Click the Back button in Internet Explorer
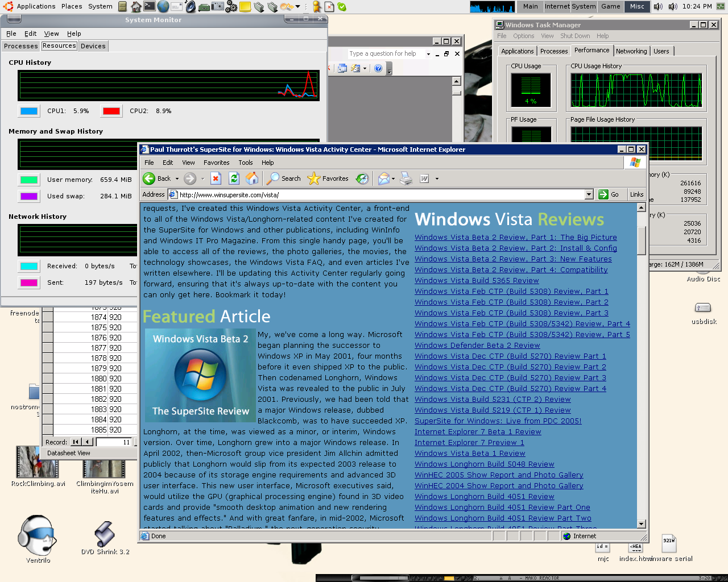This screenshot has width=728, height=582. click(x=157, y=178)
